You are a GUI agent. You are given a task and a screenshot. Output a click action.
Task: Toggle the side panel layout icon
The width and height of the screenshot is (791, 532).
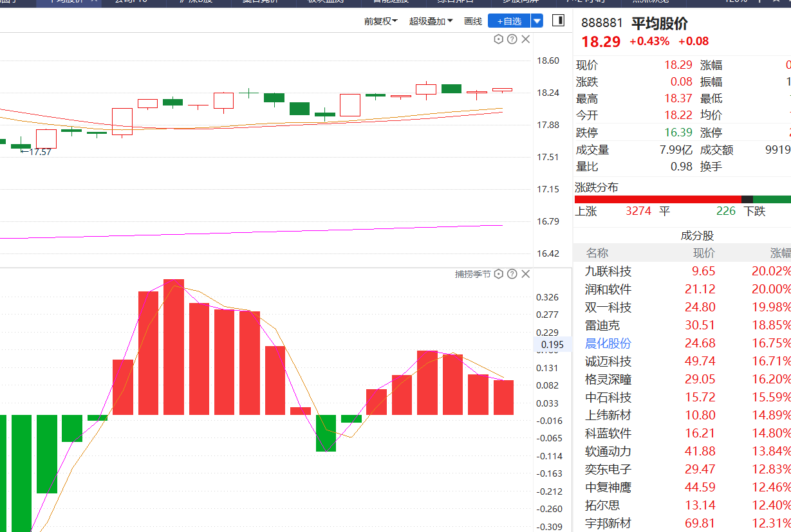click(558, 21)
